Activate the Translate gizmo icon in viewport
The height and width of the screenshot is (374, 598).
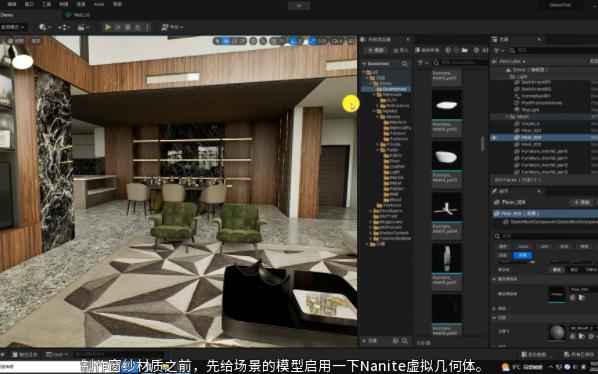(226, 41)
